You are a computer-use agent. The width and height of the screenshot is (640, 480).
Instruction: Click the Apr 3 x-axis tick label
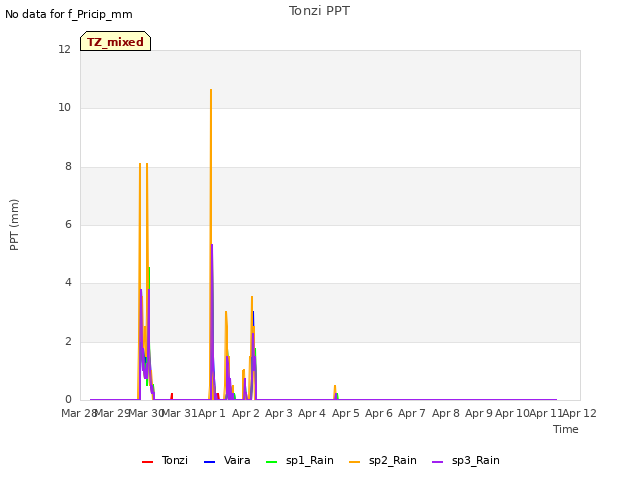[x=279, y=413]
